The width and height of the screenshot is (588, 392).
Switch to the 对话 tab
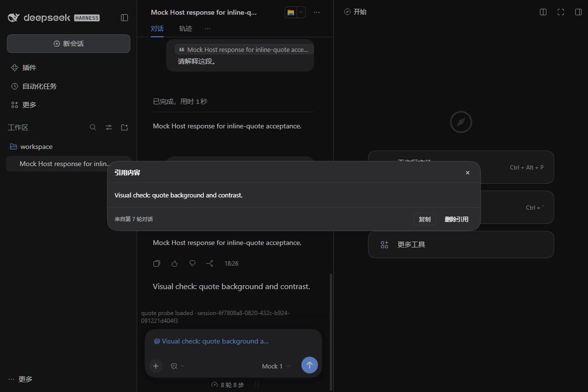157,28
